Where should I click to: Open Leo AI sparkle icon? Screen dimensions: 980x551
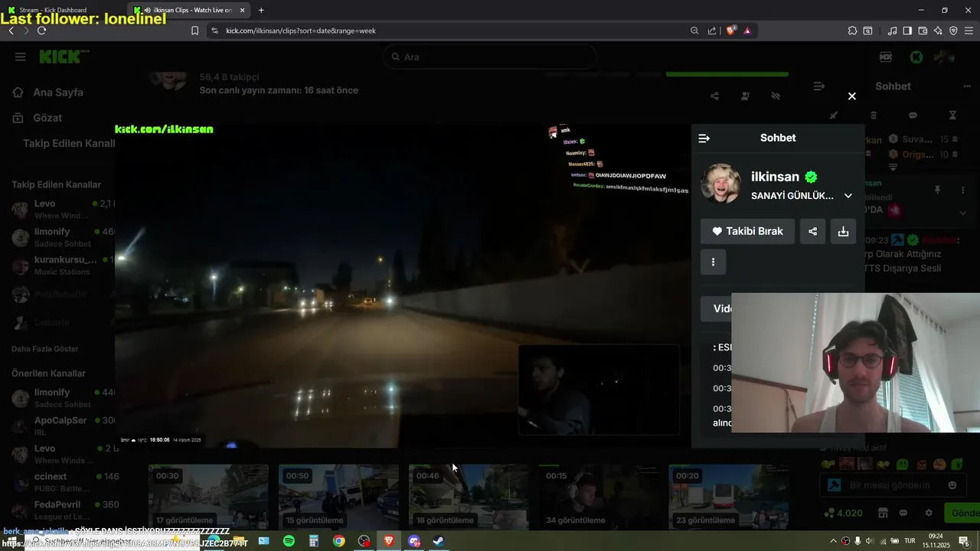[x=938, y=31]
